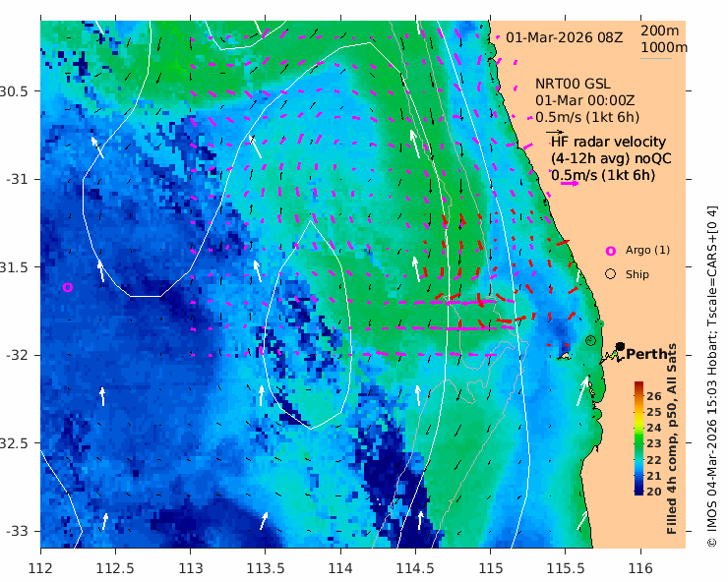
Task: Click the date stamp 01-Mar-2026 08Z
Action: coord(564,37)
